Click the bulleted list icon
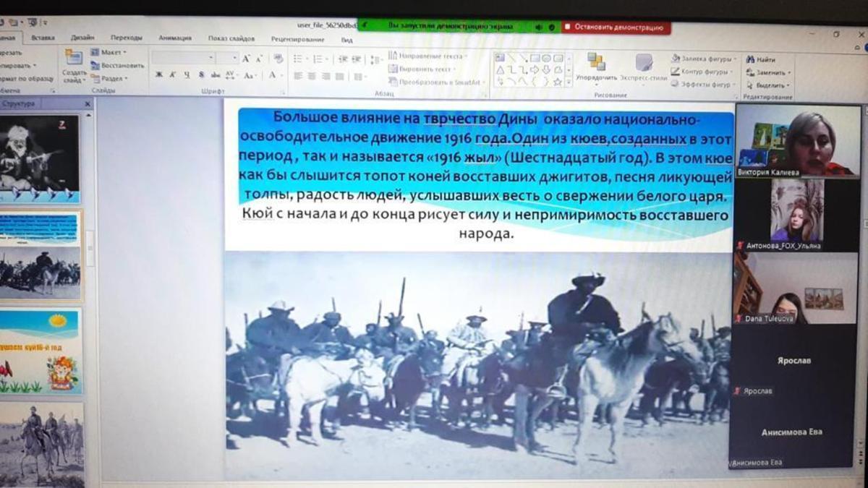The height and width of the screenshot is (488, 868). tap(298, 59)
